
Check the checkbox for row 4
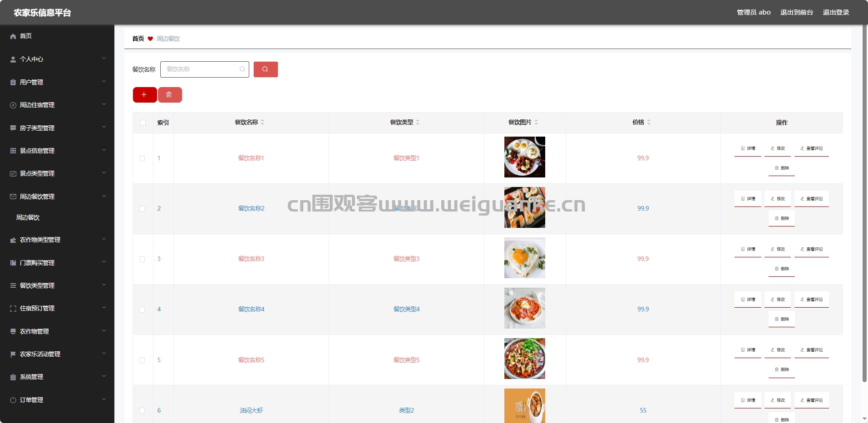coord(142,310)
